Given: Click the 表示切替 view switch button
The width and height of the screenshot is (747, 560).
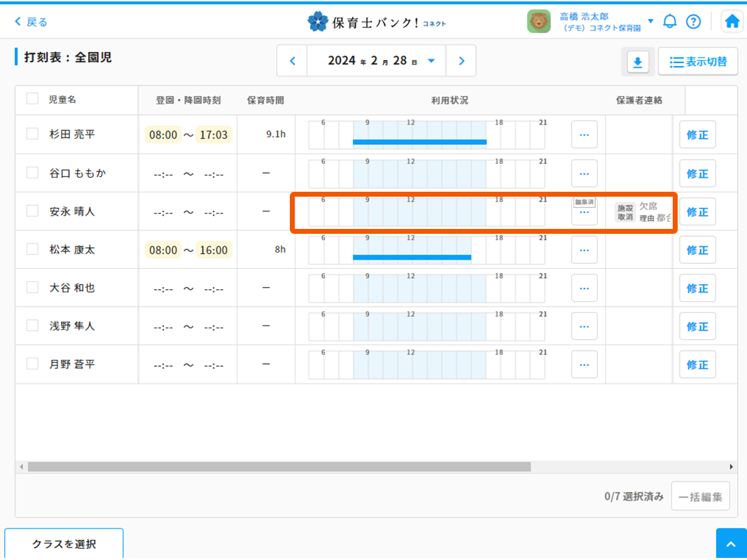Looking at the screenshot, I should coord(698,62).
